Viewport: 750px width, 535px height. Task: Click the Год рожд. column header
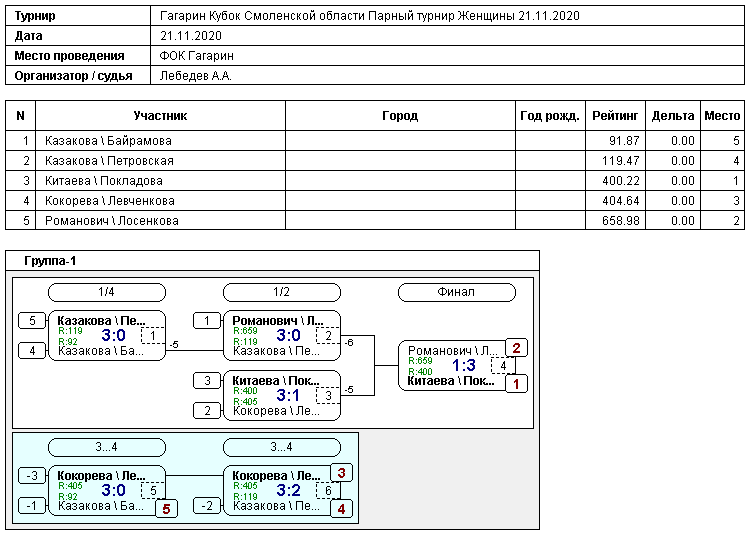[550, 116]
